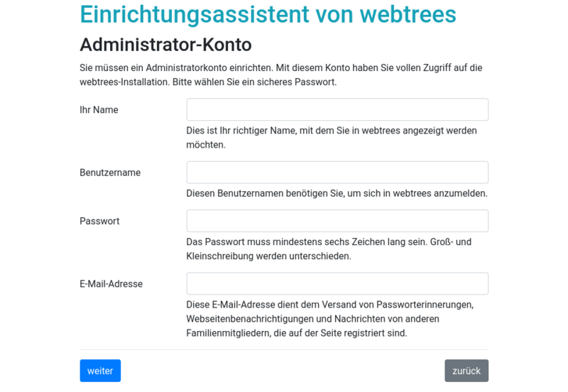Click the 'Ihr Name' text input field
The width and height of the screenshot is (568, 392).
pos(337,109)
